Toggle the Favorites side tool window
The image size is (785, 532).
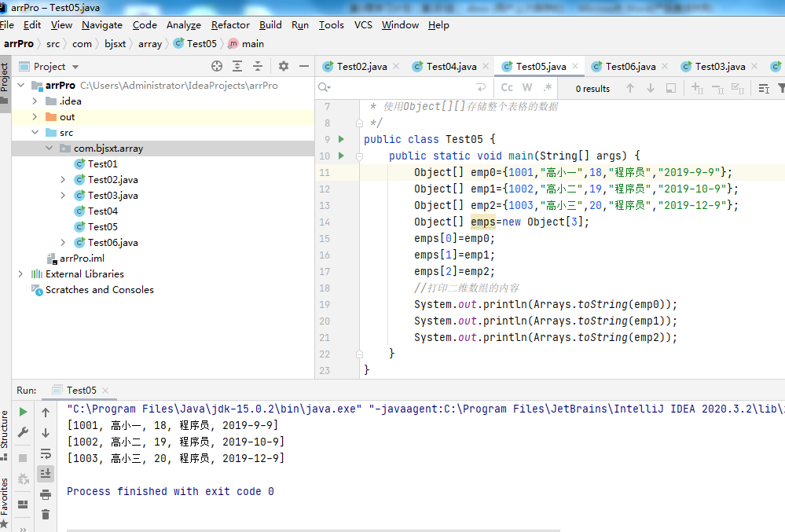(x=5, y=503)
